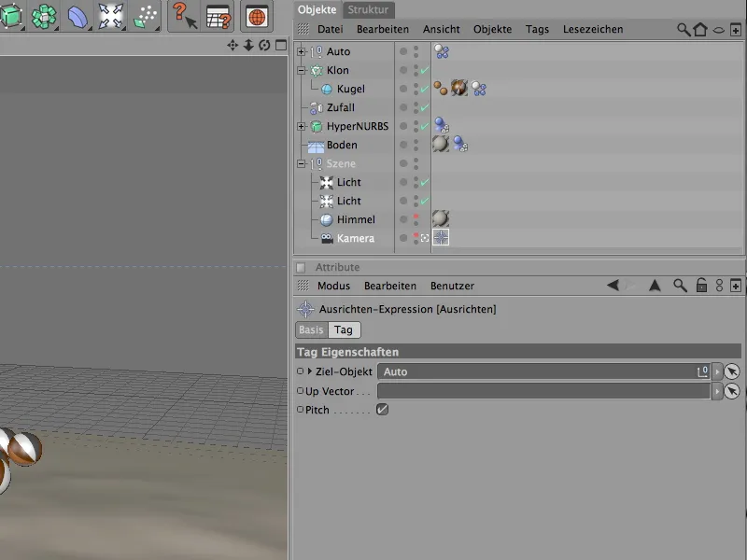747x560 pixels.
Task: Uncheck the Pitch checkbox
Action: click(x=382, y=410)
